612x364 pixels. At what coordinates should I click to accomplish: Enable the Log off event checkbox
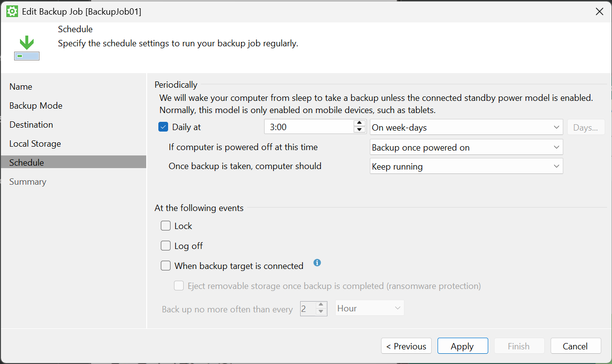(166, 246)
